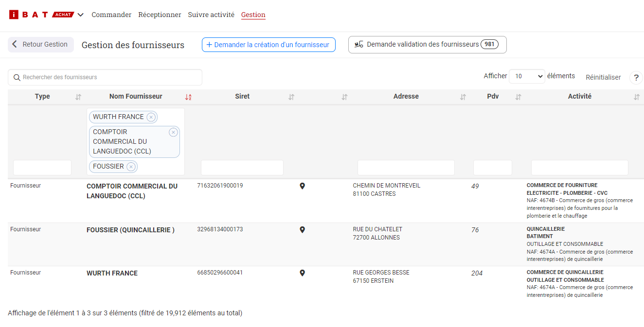Sort table by Type column
This screenshot has height=327, width=644.
point(78,97)
